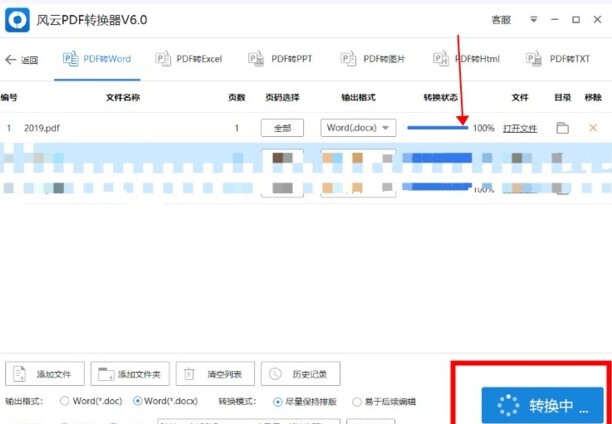Screen dimensions: 612x424
Task: Click the 清空列表 button
Action: click(215, 374)
